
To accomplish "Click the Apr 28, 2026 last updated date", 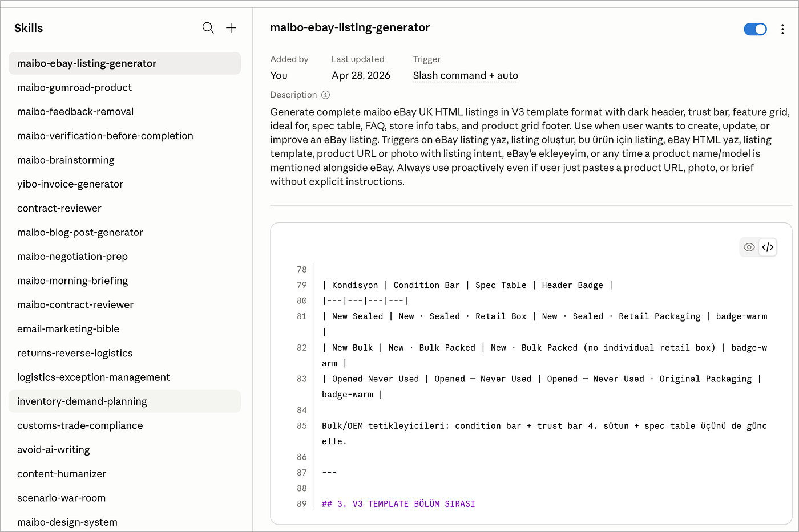I will coord(361,75).
